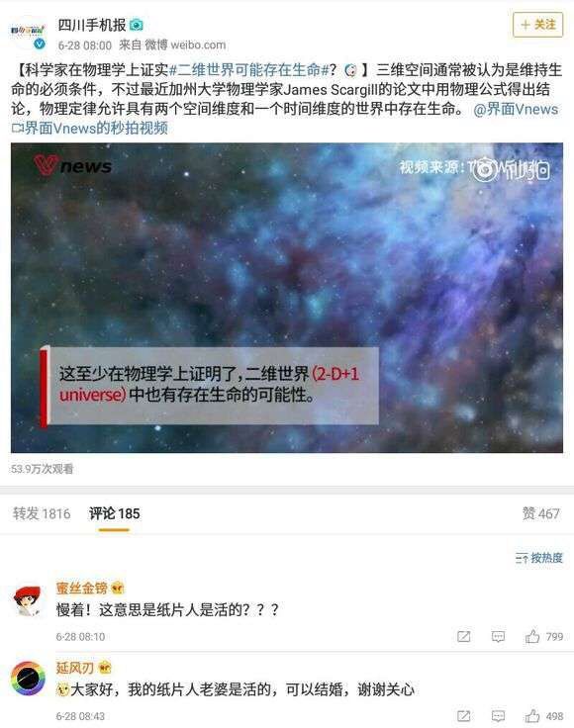Open the #二维世界可能存在生命# hashtag link
This screenshot has height=728, width=574.
[x=249, y=70]
